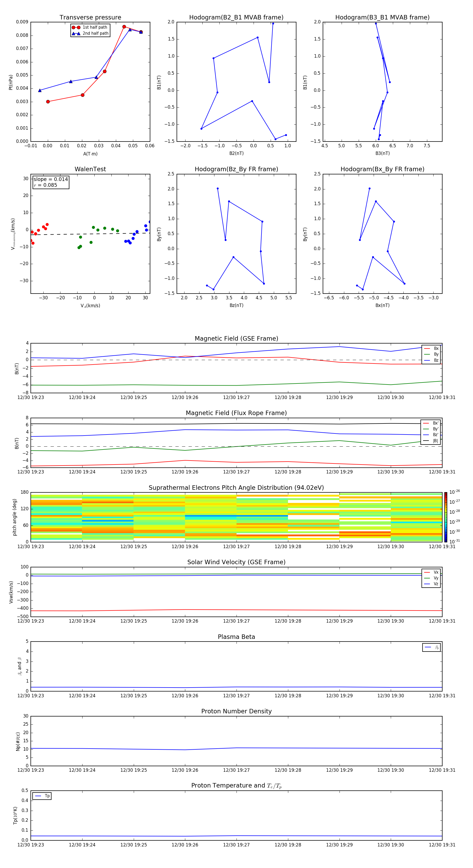Click the 'Tp' legend in temperature plot

(x=42, y=796)
